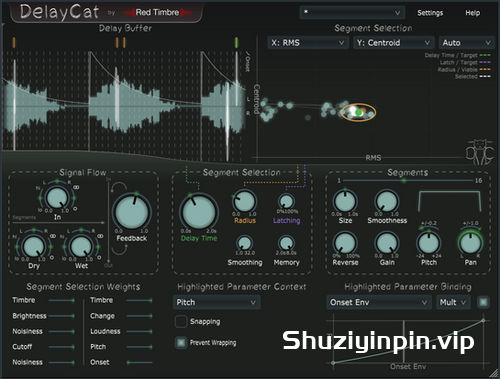The image size is (500, 379).
Task: Open the Y: Centroid axis dropdown
Action: click(x=394, y=43)
